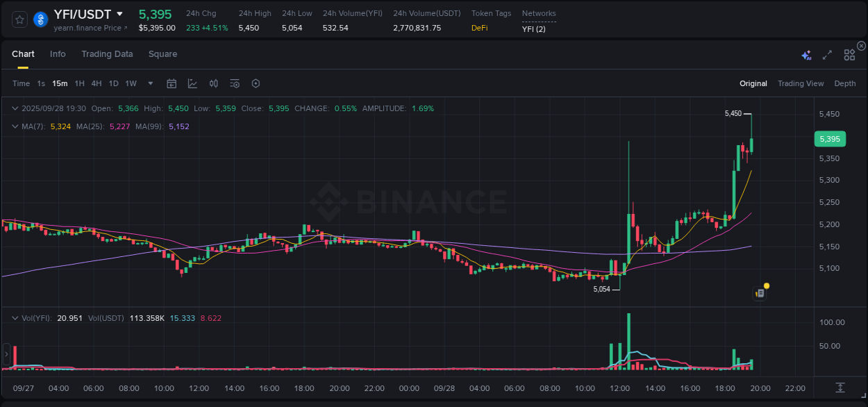Collapse the moving averages row chevron

(x=14, y=126)
